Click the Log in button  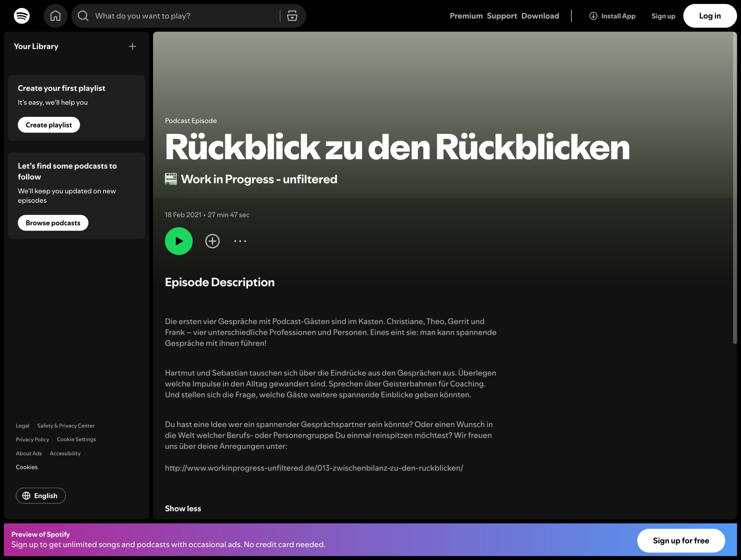710,16
